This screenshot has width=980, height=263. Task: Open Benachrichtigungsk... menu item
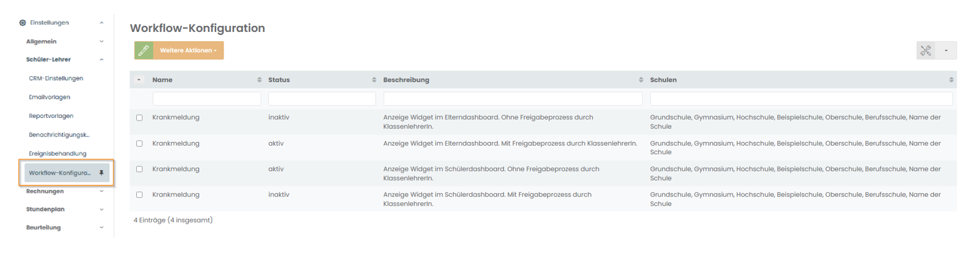click(59, 135)
